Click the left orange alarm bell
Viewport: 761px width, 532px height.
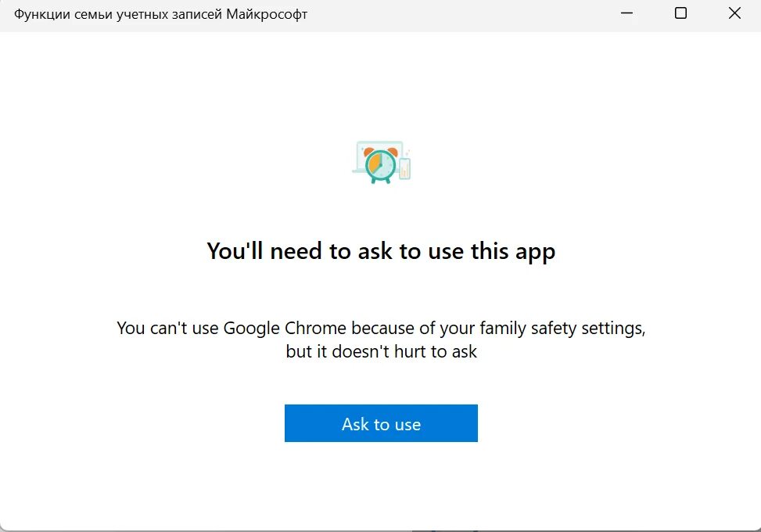click(x=368, y=151)
